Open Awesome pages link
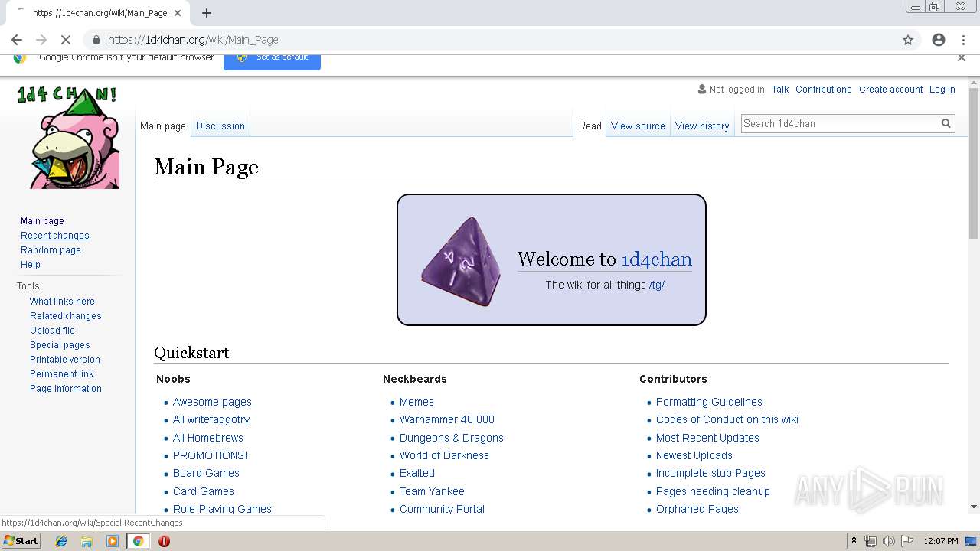Screen dimensions: 980x551 (x=212, y=402)
